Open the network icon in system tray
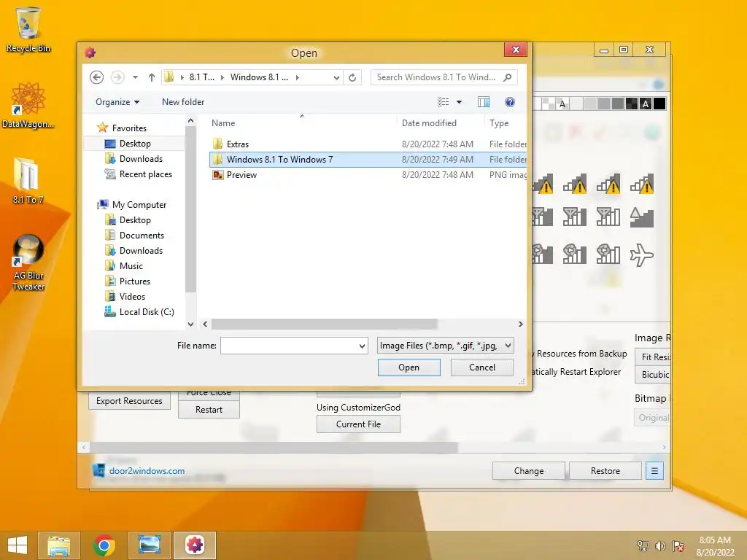 click(x=643, y=545)
